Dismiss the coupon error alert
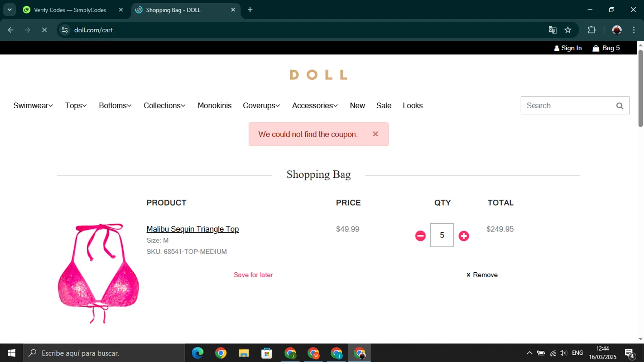The image size is (644, 362). pos(375,134)
